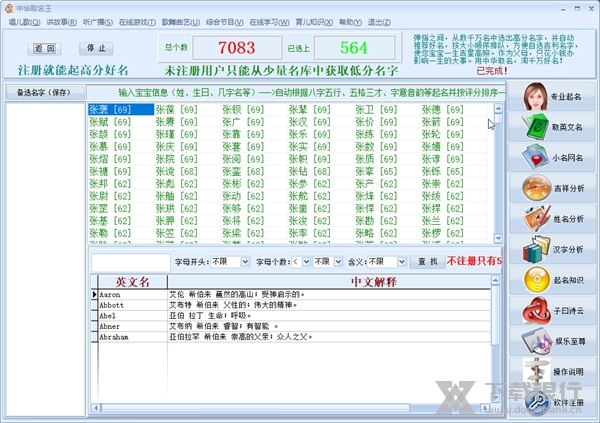The height and width of the screenshot is (423, 600).
Task: Click the name list scroll down arrow
Action: pyautogui.click(x=498, y=238)
